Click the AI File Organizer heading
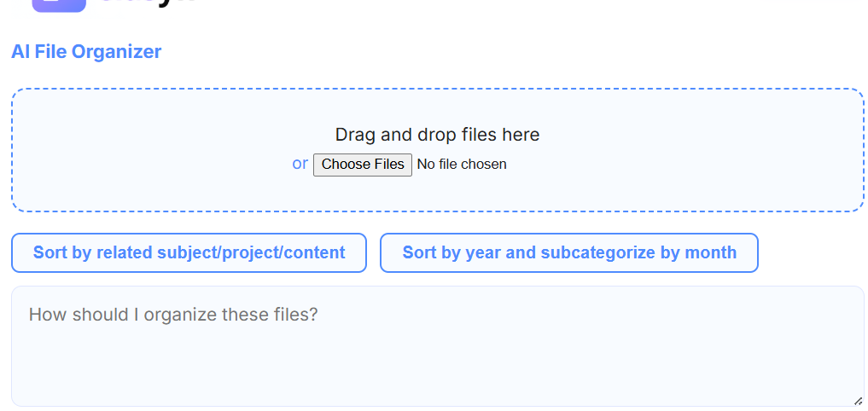Screen dimensions: 868x411 point(86,51)
